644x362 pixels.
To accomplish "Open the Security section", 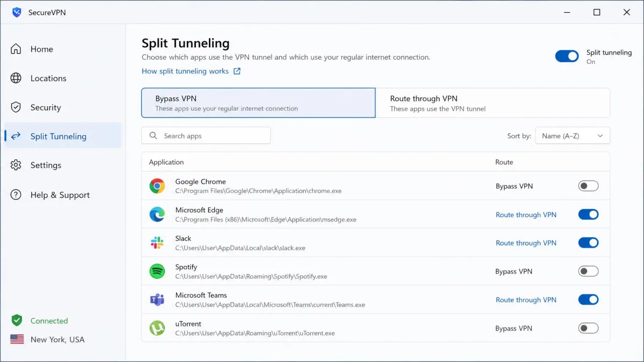I will [63, 107].
